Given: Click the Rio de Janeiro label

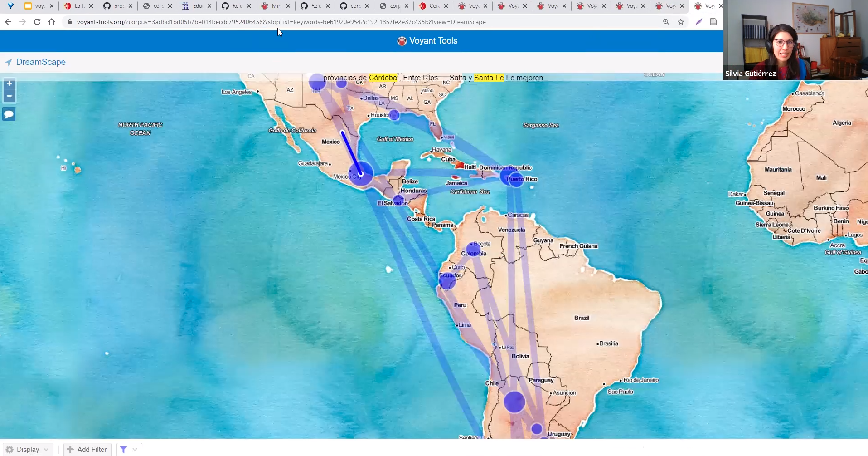Looking at the screenshot, I should coord(641,380).
